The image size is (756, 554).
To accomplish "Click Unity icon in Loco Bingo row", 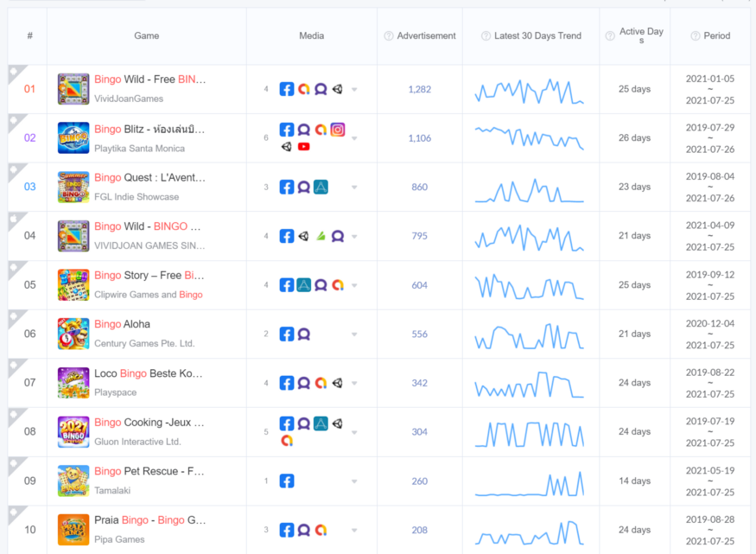I will pyautogui.click(x=338, y=383).
